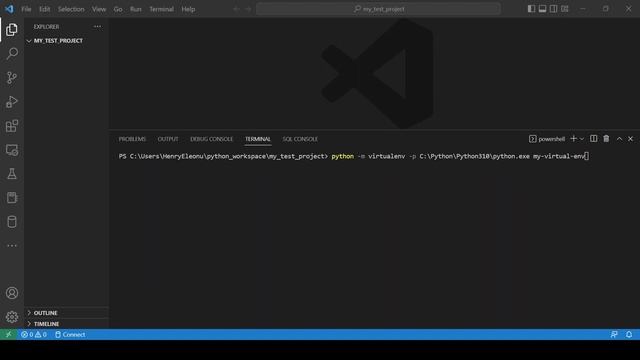This screenshot has width=640, height=360.
Task: Toggle bottom panel layout icon
Action: [x=542, y=9]
